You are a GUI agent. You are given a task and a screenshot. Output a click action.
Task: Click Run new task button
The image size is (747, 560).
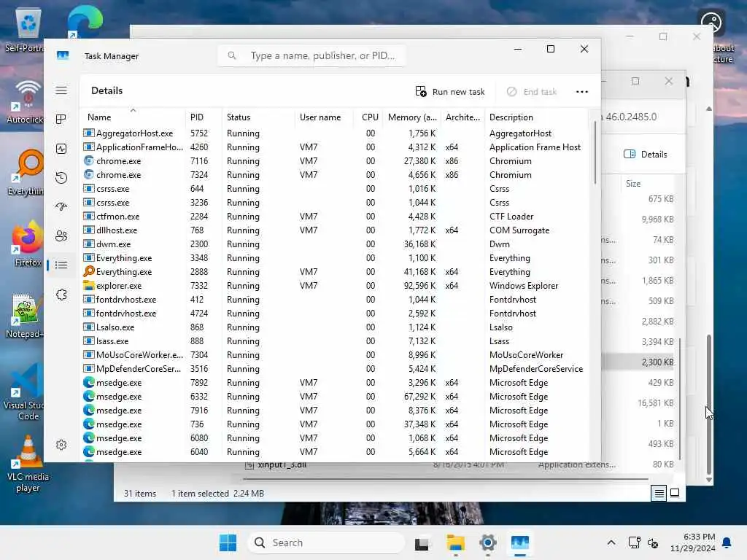[450, 91]
